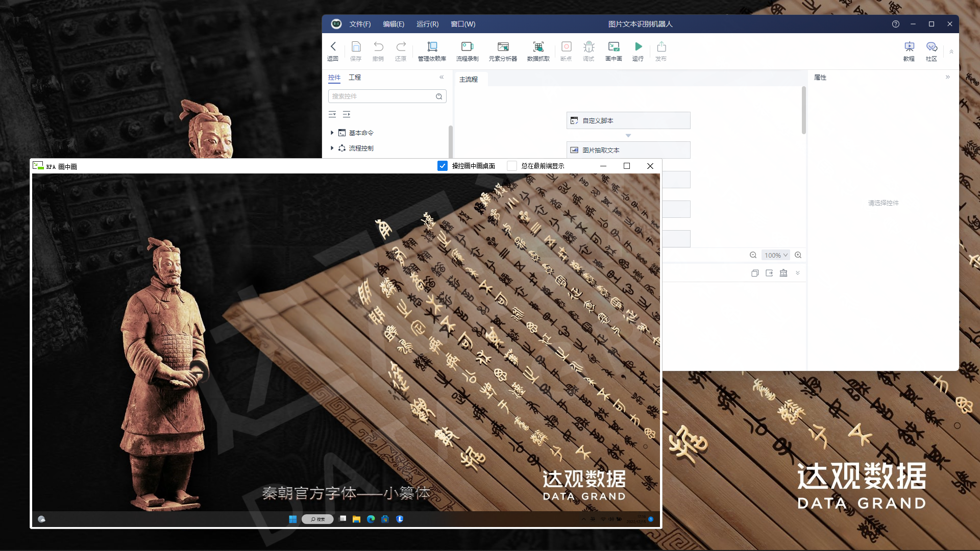Click the 发布 publish icon

(x=661, y=47)
